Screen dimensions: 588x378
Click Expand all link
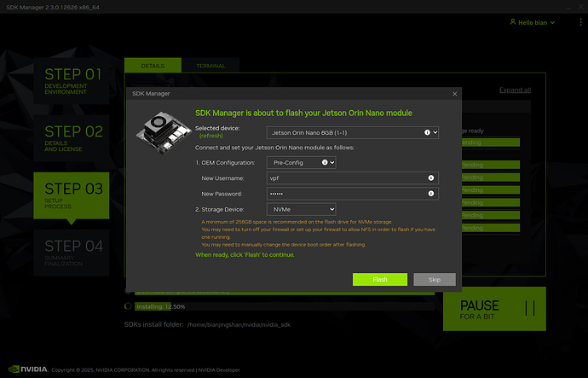[515, 90]
